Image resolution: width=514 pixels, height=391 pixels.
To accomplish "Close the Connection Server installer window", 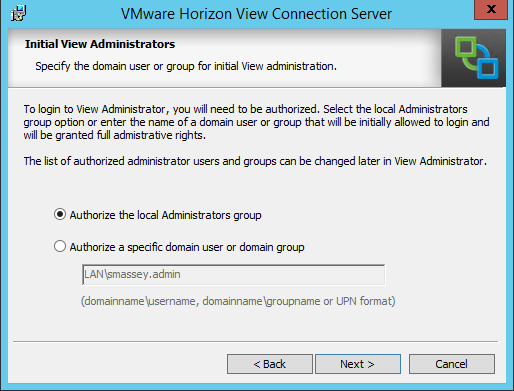I will [491, 10].
